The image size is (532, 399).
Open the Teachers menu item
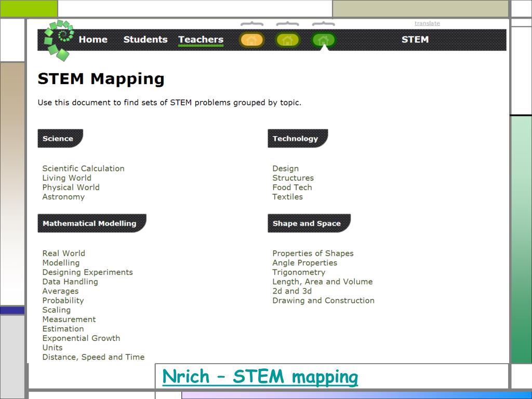coord(201,39)
